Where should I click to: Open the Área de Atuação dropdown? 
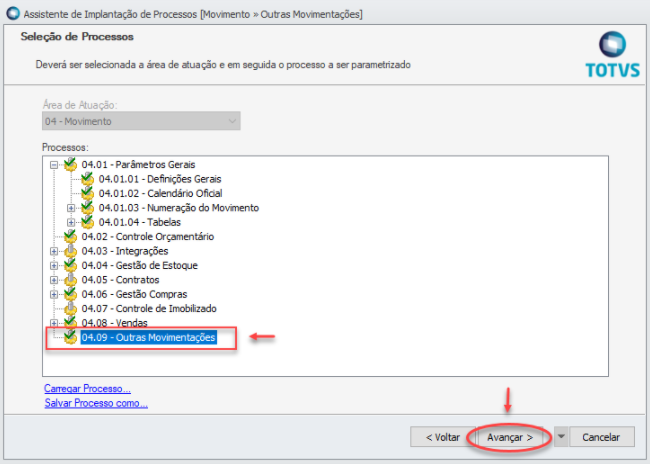coord(141,121)
